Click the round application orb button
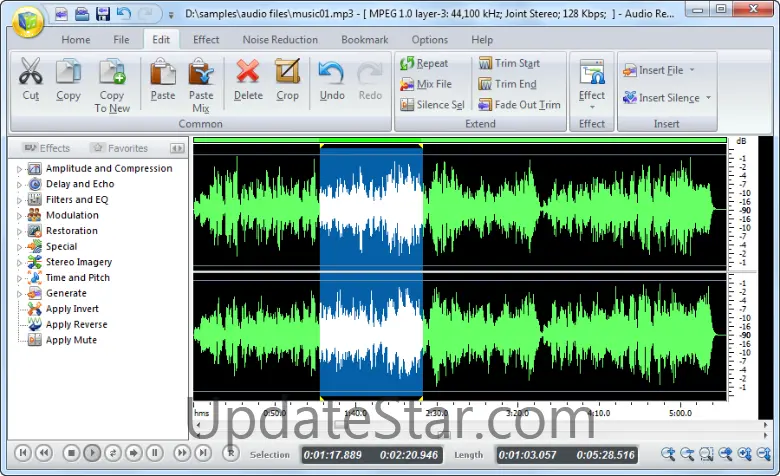The width and height of the screenshot is (780, 476). [27, 22]
